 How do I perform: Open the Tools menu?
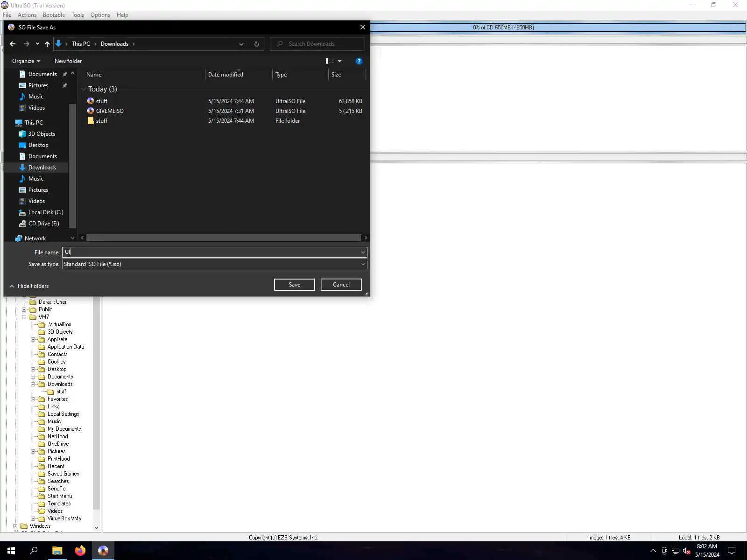tap(78, 15)
